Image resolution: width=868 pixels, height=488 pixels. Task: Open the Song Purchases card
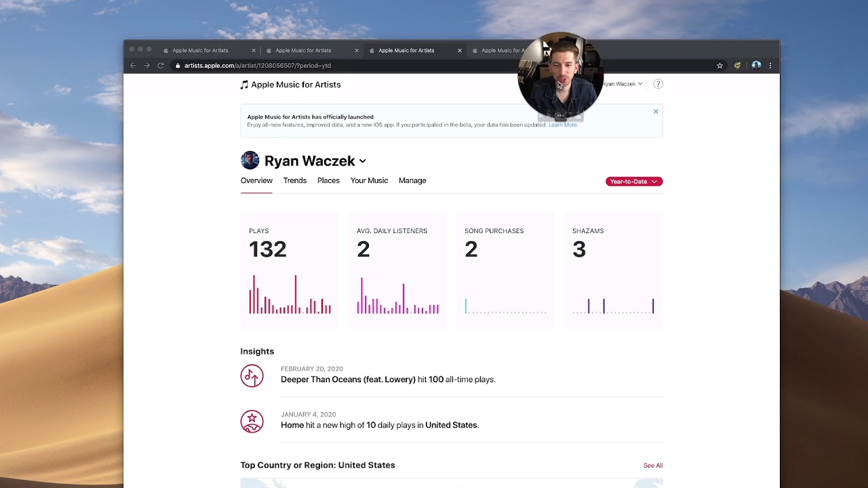point(505,270)
